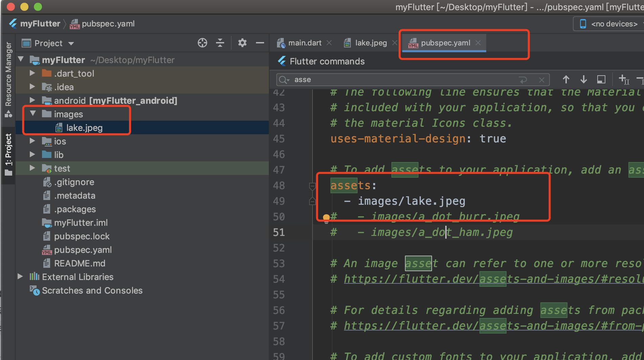This screenshot has height=360, width=644.
Task: Expand the test folder
Action: [32, 168]
